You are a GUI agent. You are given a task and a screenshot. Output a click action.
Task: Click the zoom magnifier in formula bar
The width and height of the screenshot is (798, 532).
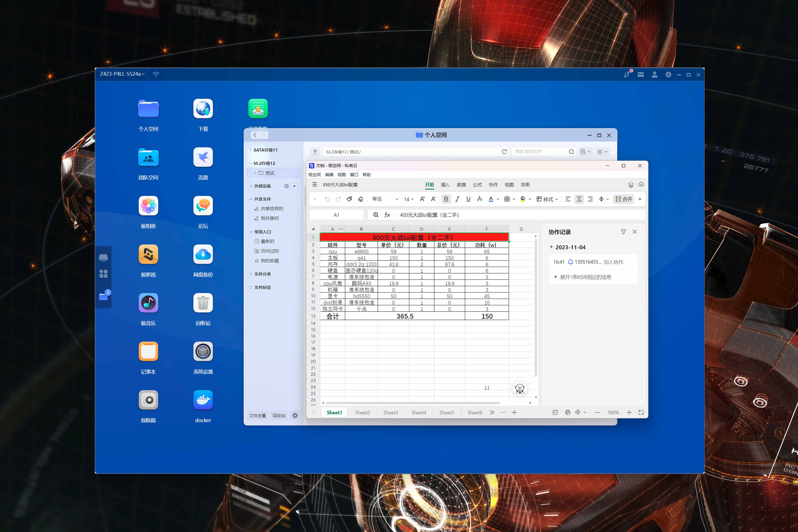(376, 215)
